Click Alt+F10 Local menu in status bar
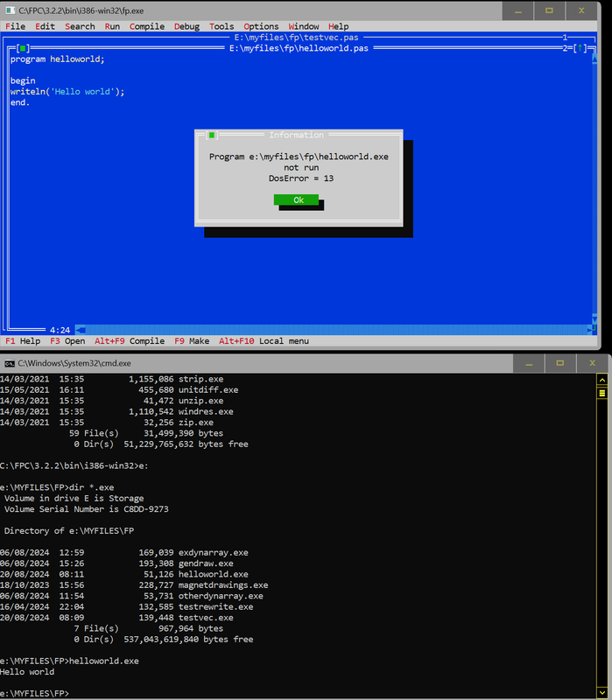 (x=264, y=341)
